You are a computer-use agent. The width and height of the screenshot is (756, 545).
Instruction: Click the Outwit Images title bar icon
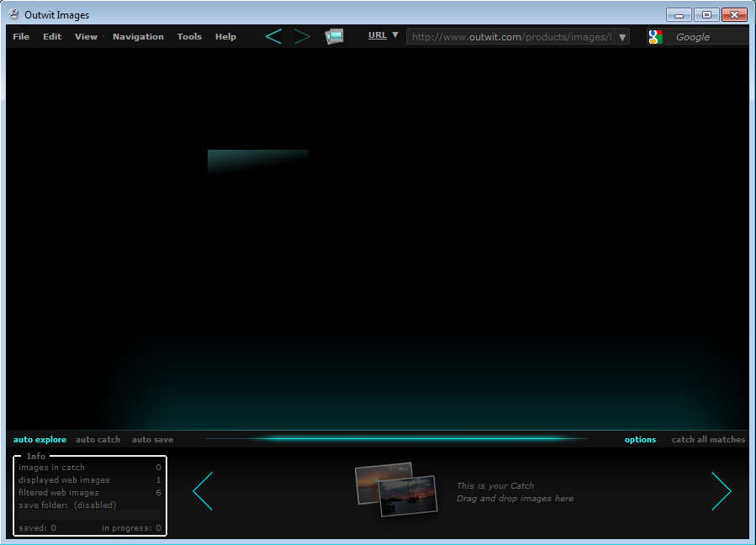[13, 14]
